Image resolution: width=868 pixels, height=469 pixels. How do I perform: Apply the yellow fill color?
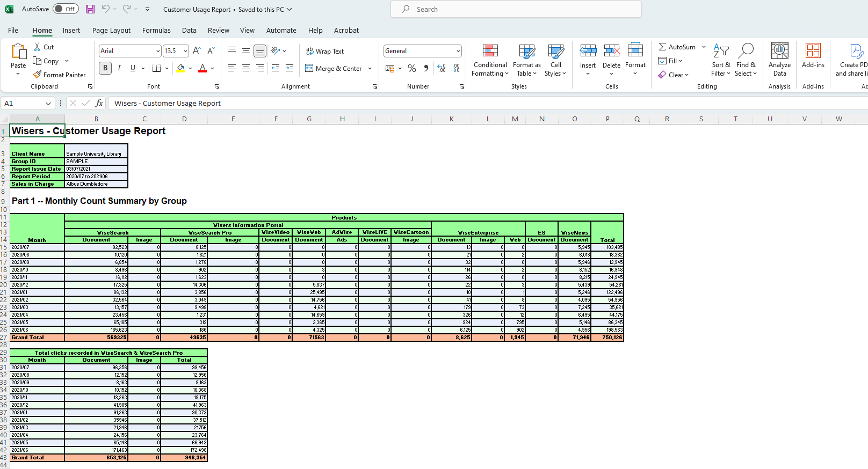pos(181,68)
